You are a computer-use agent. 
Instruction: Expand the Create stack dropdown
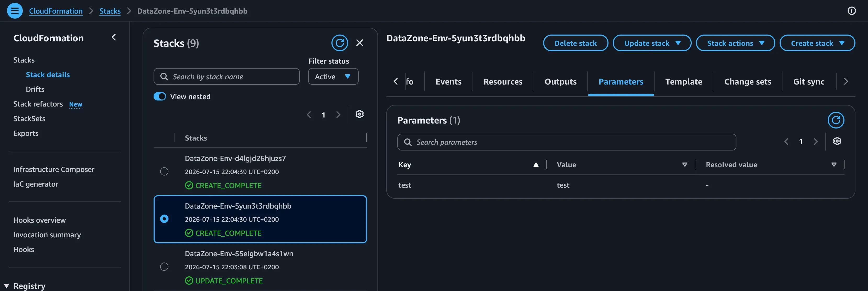817,43
